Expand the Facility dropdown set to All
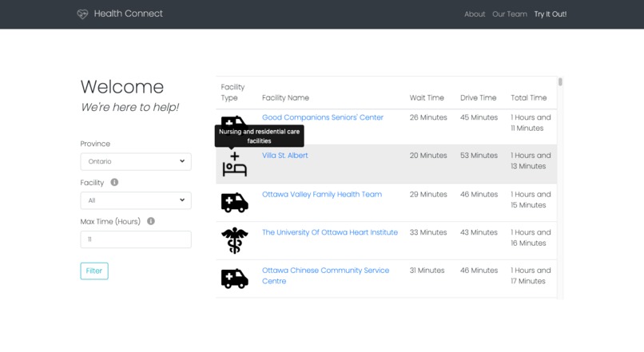 click(x=136, y=200)
